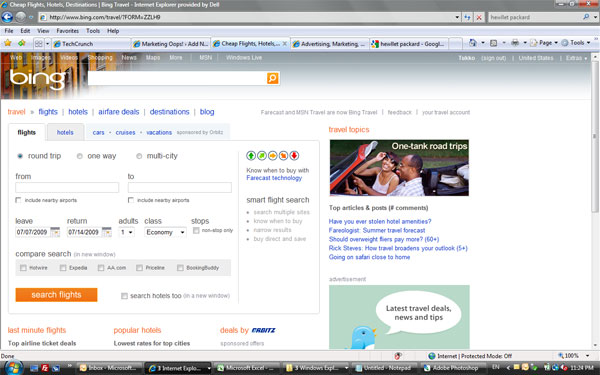Expand the Quick Tabs list arrow
Image resolution: width=600 pixels, height=375 pixels.
click(47, 44)
